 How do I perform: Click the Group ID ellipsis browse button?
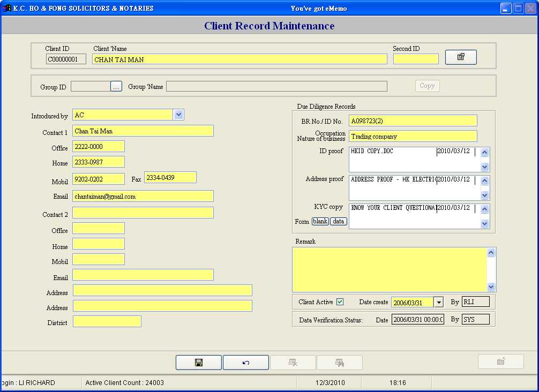point(116,86)
